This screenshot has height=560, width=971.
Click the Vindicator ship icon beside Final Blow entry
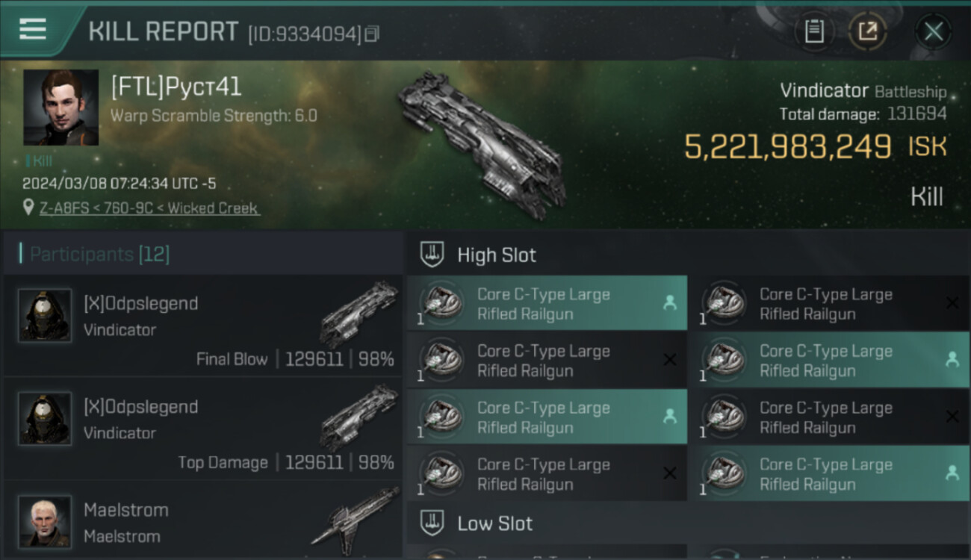pyautogui.click(x=359, y=312)
